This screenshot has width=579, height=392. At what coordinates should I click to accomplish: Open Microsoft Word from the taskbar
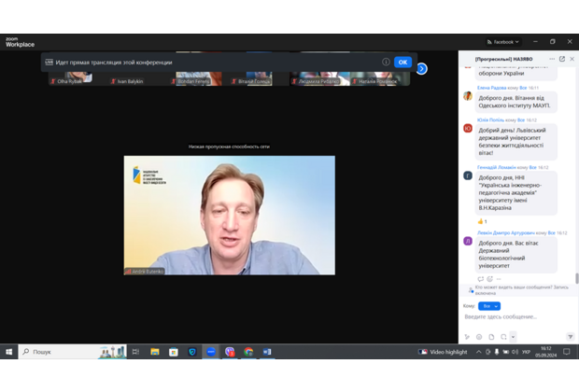coord(267,352)
